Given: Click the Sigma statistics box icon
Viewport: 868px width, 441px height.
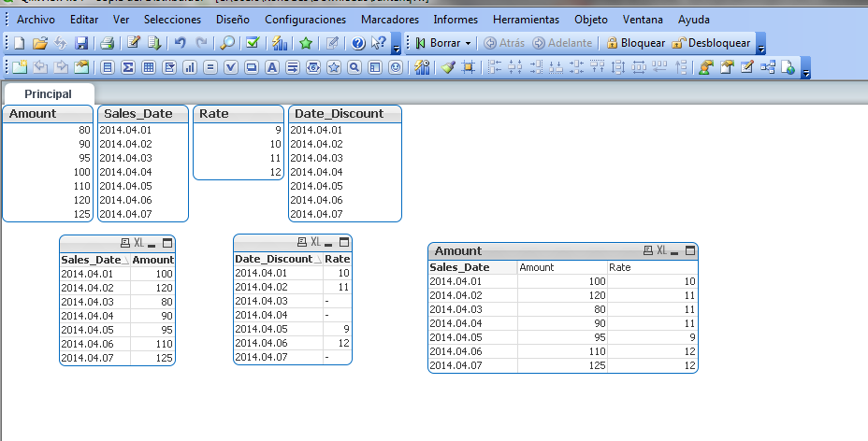Looking at the screenshot, I should pos(127,67).
